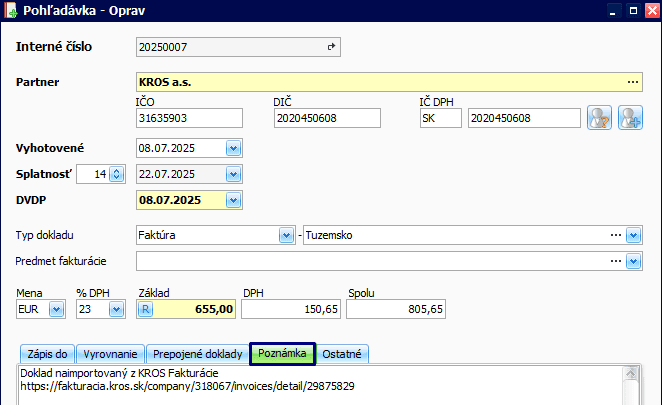The width and height of the screenshot is (662, 405).
Task: Open the Vyrovnanie tab
Action: pyautogui.click(x=110, y=354)
